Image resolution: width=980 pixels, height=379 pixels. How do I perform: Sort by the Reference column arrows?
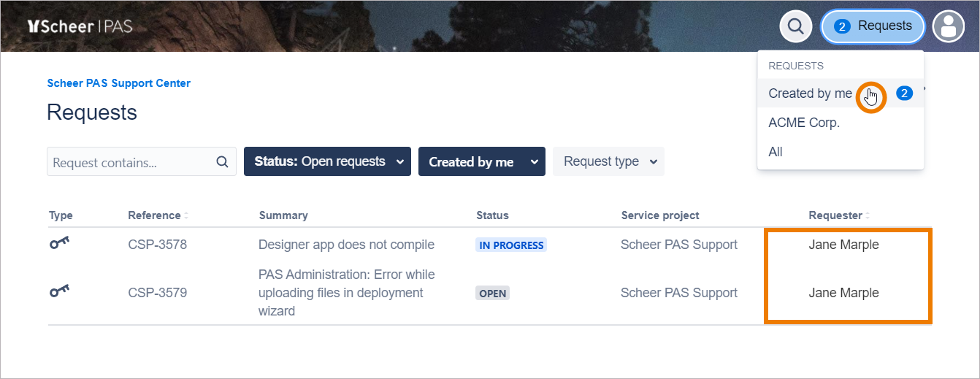pos(186,216)
